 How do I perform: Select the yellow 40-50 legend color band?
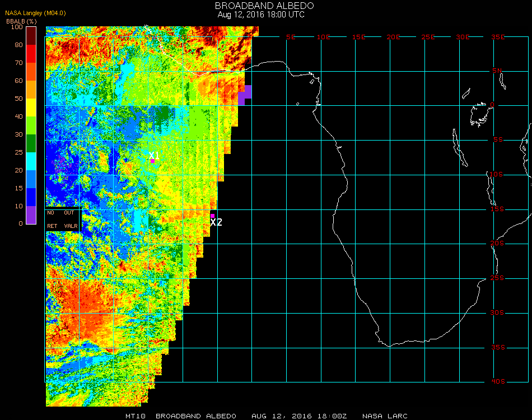coord(31,108)
